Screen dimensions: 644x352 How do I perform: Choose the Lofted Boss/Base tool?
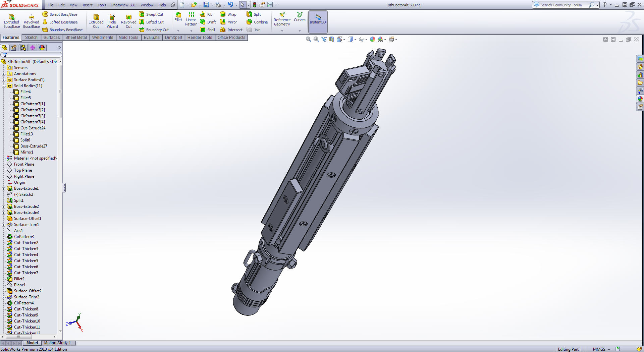point(60,22)
